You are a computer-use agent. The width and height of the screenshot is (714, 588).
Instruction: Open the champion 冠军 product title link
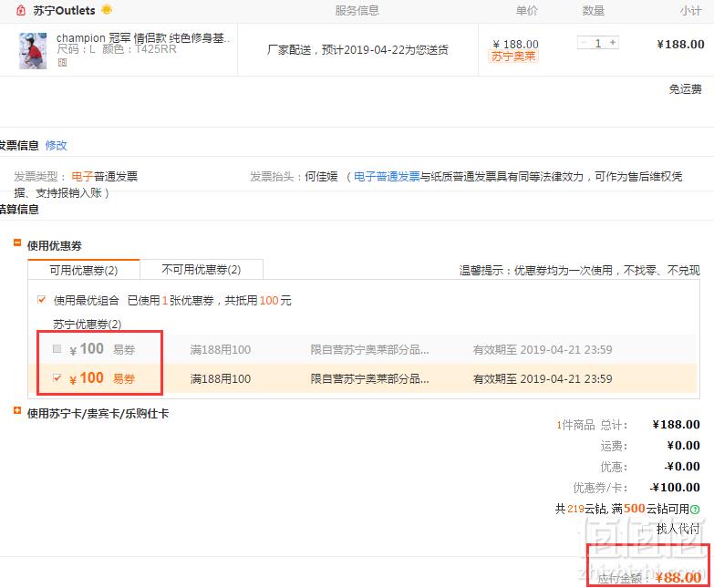click(143, 37)
